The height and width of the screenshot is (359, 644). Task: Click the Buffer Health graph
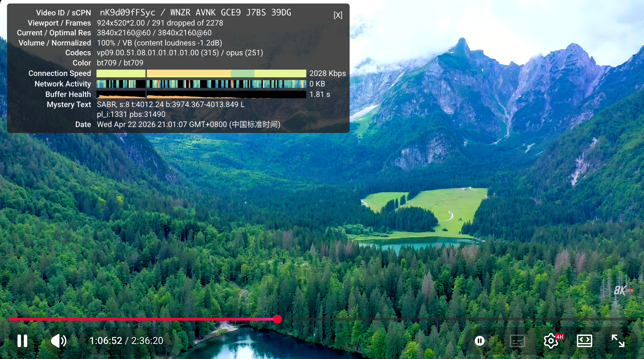coord(201,94)
